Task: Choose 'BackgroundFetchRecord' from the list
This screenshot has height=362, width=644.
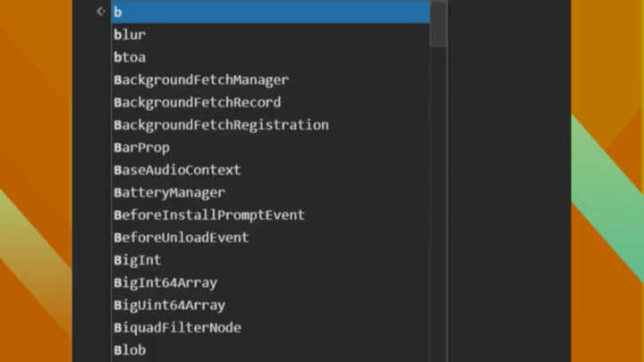Action: click(197, 102)
